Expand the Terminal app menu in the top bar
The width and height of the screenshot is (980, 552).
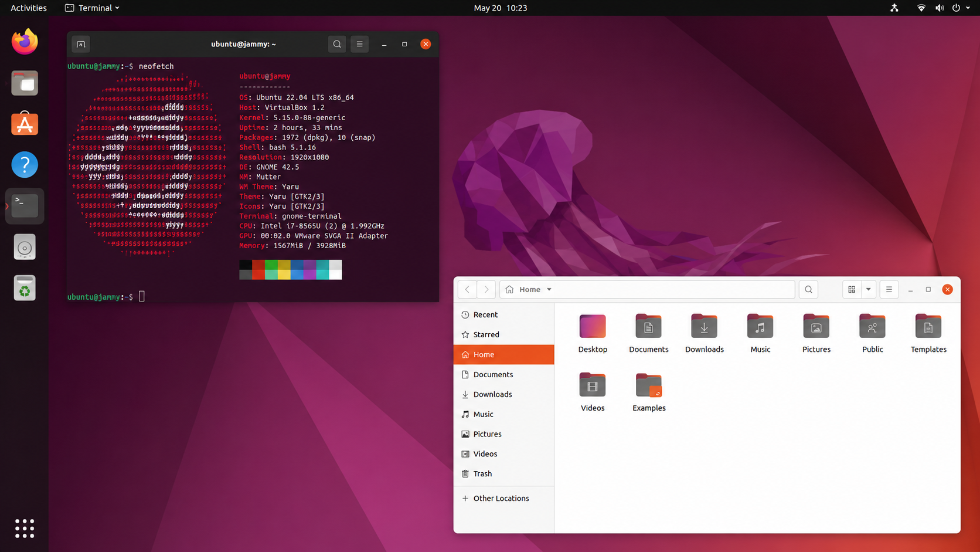92,8
